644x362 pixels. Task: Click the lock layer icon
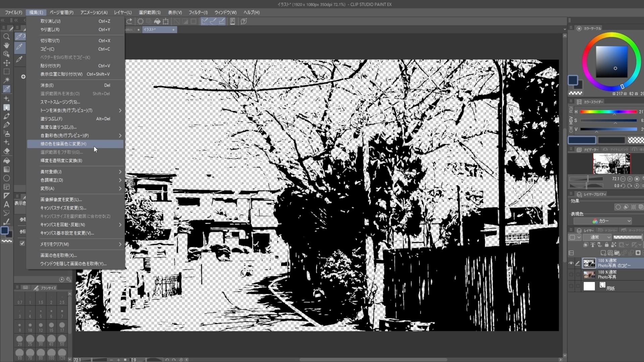606,245
